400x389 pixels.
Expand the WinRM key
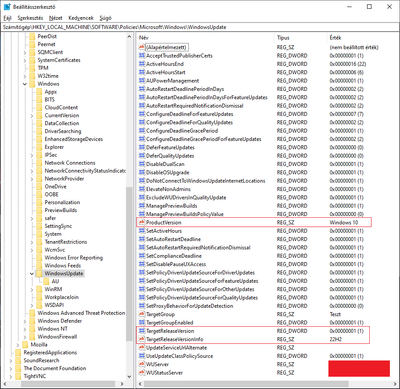tap(32, 289)
